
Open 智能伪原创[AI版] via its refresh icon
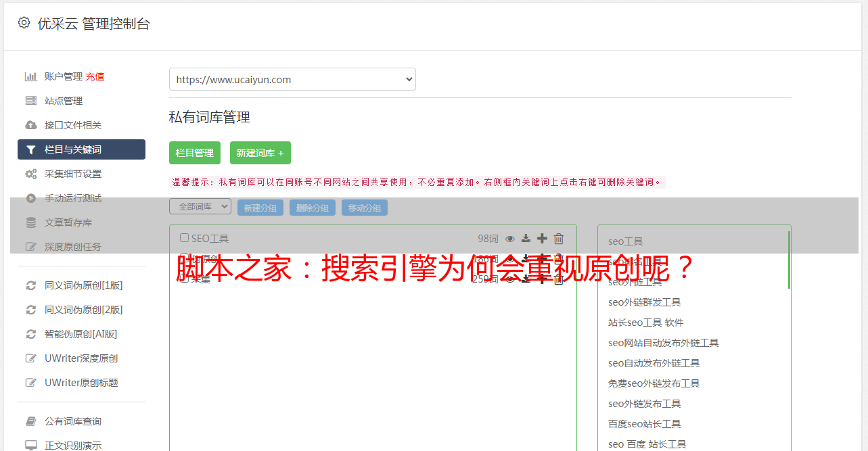point(30,334)
